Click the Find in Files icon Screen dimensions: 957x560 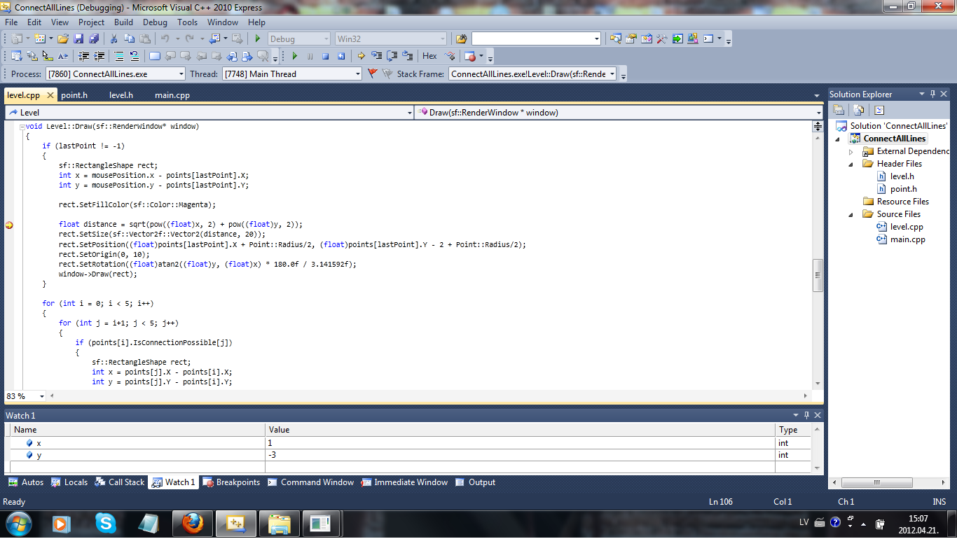462,38
